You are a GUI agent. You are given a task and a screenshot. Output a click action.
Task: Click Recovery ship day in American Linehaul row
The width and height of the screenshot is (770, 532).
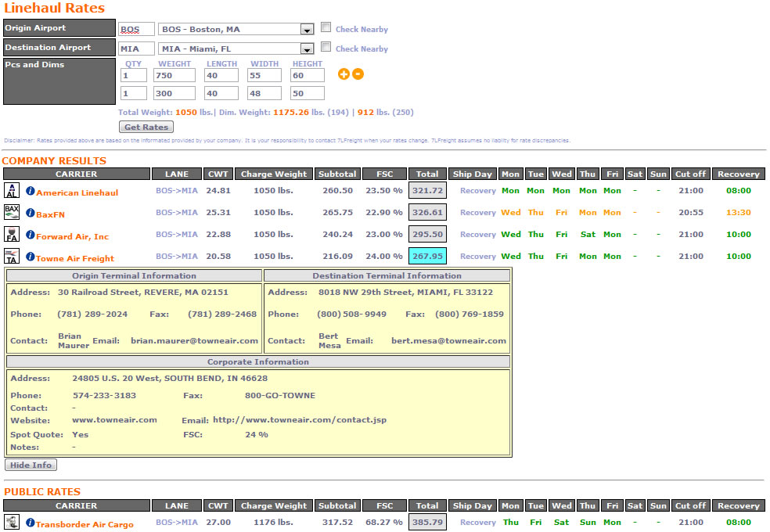pos(478,191)
